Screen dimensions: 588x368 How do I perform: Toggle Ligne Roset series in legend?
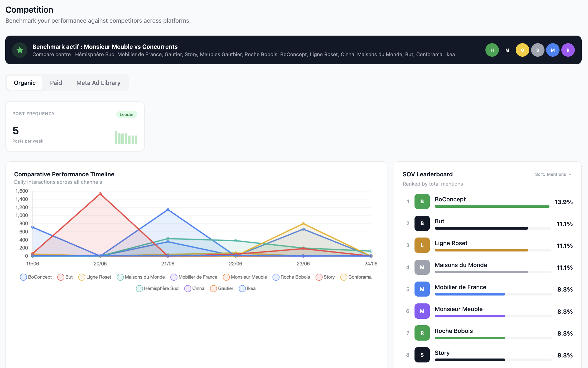click(95, 277)
